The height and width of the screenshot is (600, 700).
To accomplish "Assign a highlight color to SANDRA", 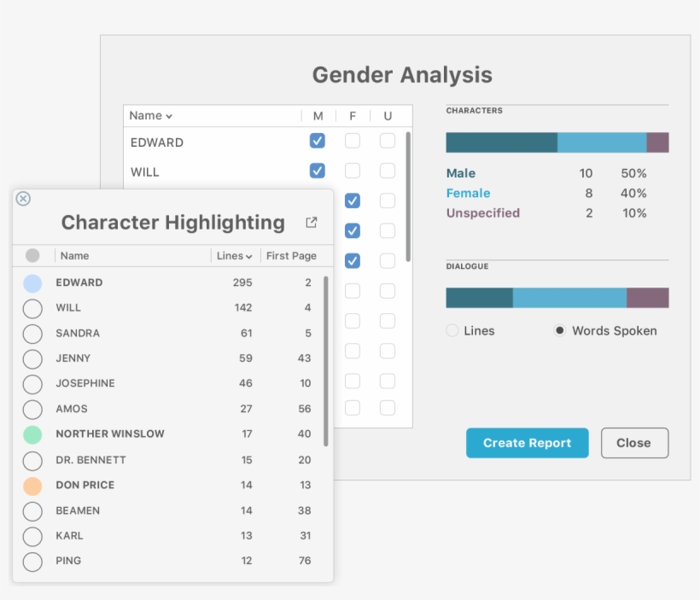I will coord(32,334).
